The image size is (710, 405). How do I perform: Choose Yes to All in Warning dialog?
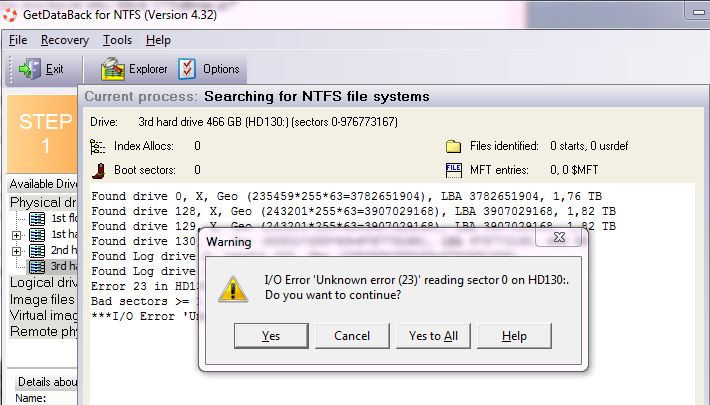[x=433, y=336]
